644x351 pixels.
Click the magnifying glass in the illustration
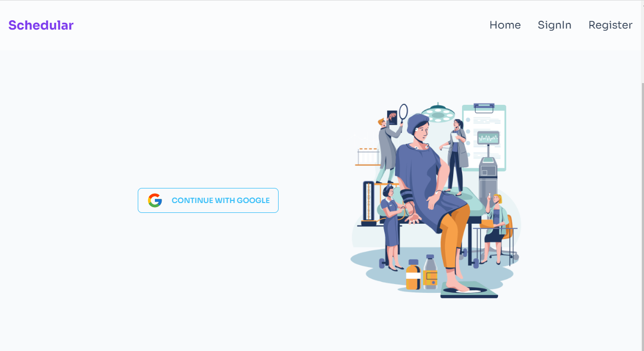[x=403, y=114]
